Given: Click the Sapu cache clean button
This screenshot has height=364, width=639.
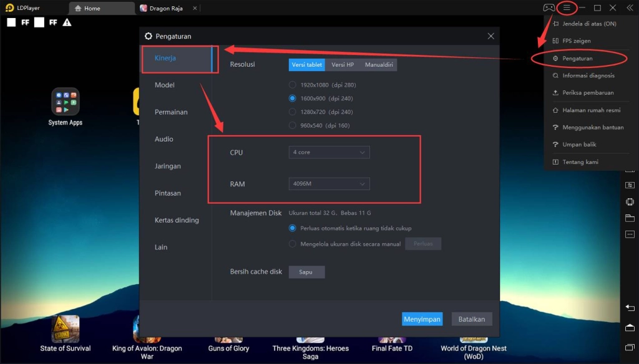Looking at the screenshot, I should 306,272.
